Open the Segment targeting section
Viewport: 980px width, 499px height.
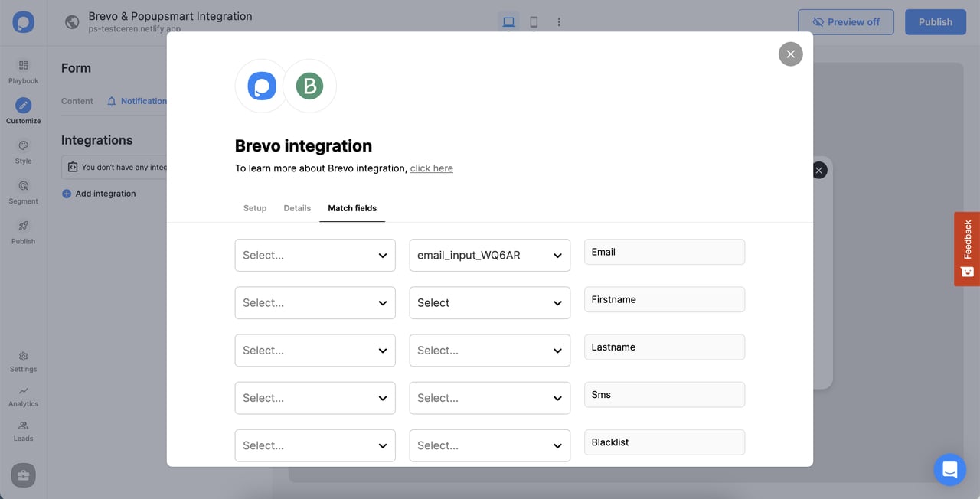click(23, 192)
